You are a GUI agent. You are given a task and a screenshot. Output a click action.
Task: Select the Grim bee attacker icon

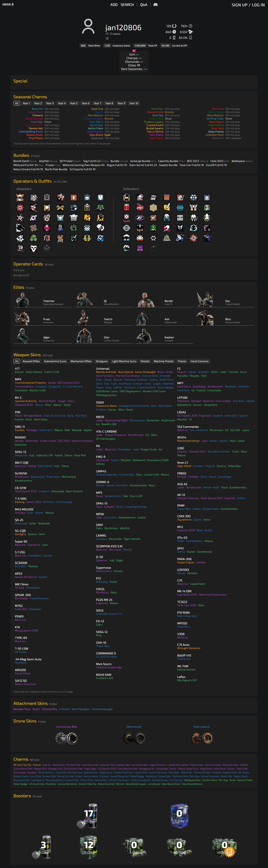click(87, 238)
